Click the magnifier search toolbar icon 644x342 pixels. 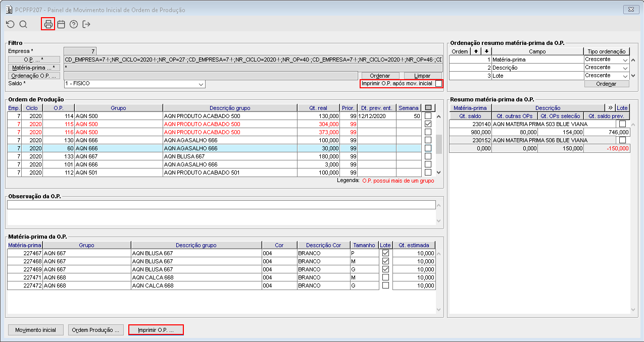coord(23,24)
